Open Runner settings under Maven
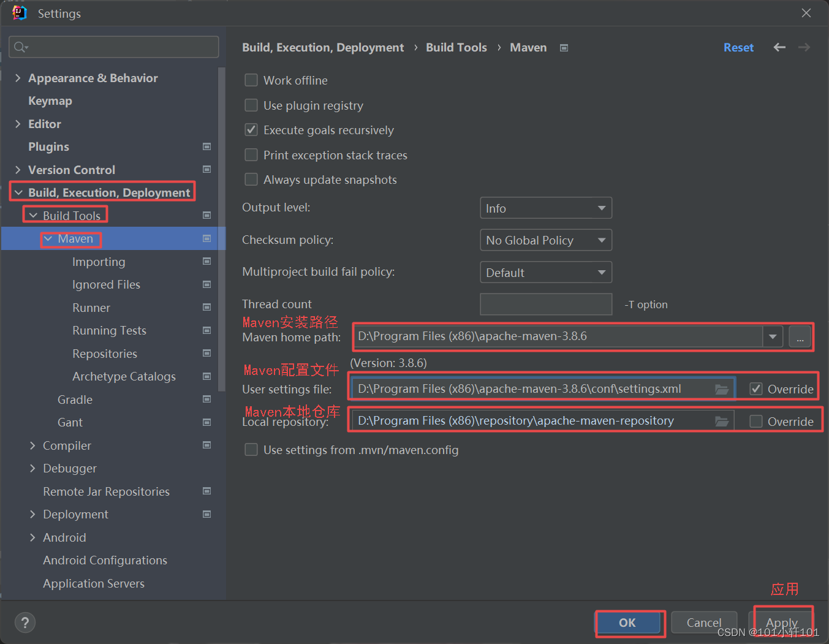 (x=91, y=308)
